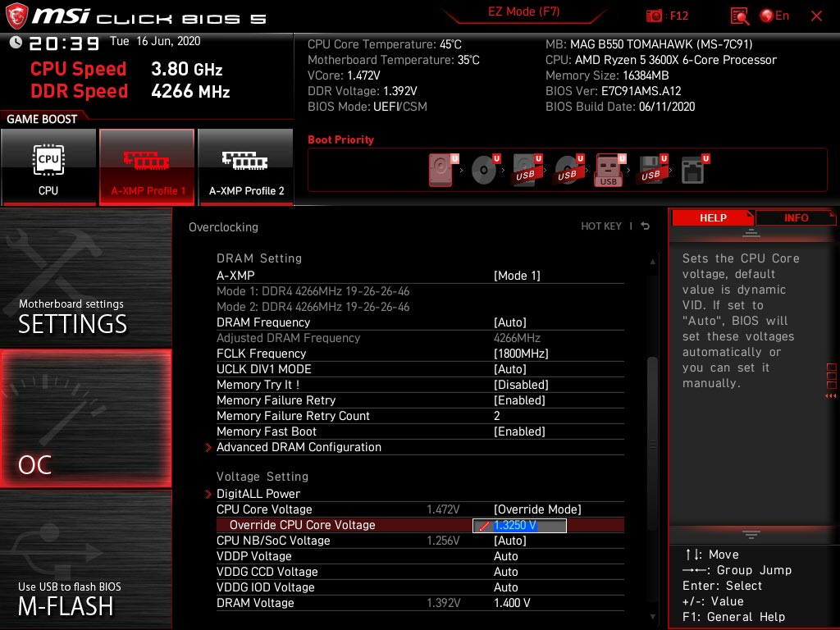Viewport: 840px width, 630px height.
Task: Select Mode 2: DDR4 4266MHz row
Action: point(313,307)
